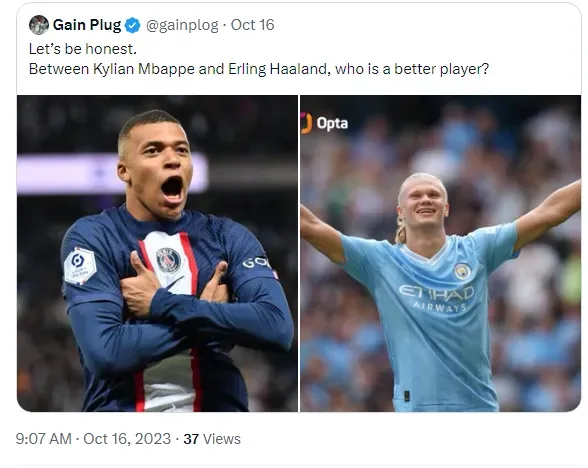Click the 9:07 AM timestamp
Viewport: 588px width, 468px height.
(x=44, y=439)
